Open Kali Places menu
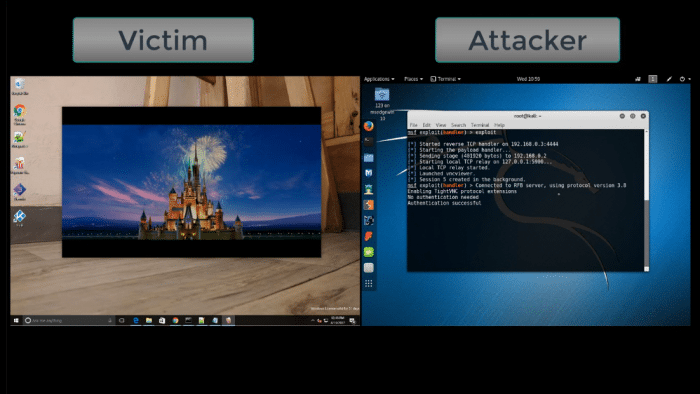 pos(413,79)
